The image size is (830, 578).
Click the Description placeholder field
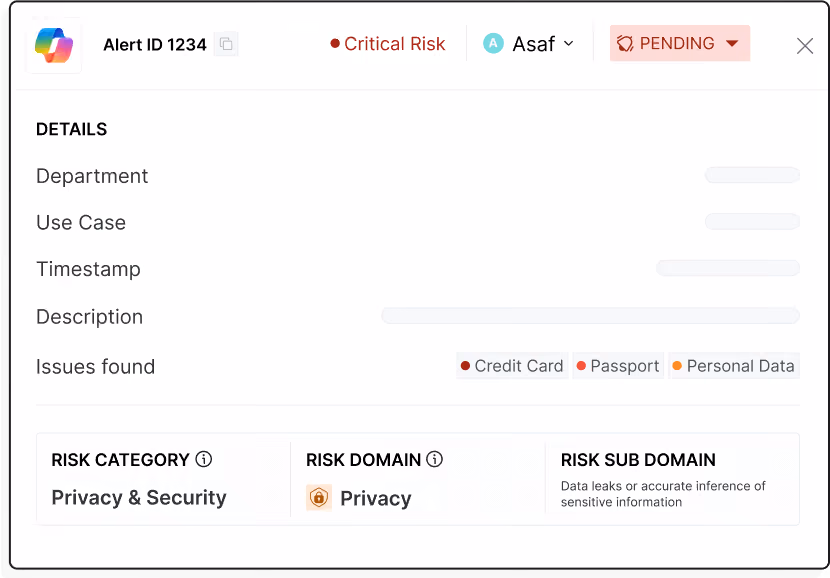pos(590,315)
